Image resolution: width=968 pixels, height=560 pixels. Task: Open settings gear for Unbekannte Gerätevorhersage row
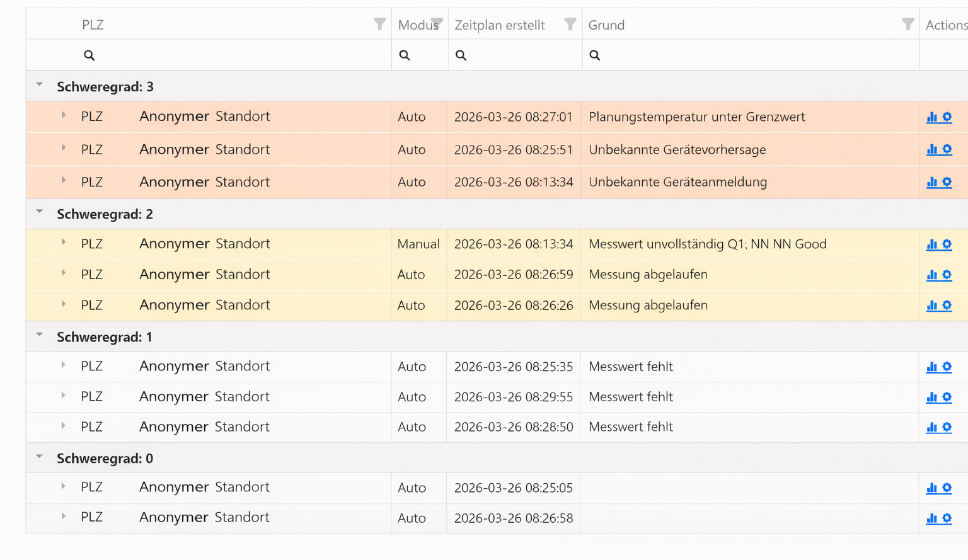(947, 149)
